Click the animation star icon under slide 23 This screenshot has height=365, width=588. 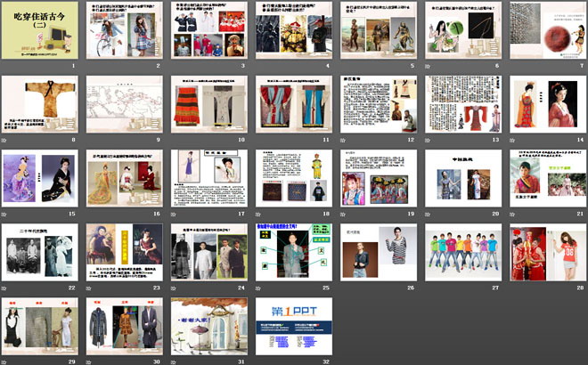[89, 288]
